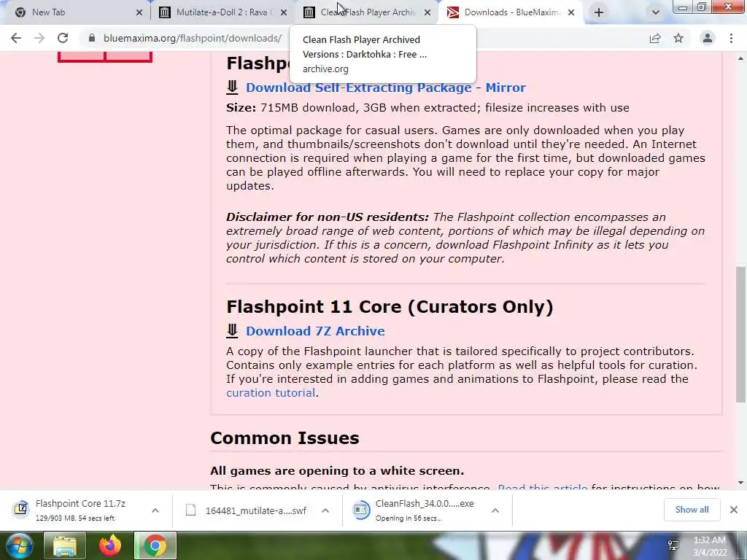Open the Mirror download link
Image resolution: width=747 pixels, height=560 pixels.
(506, 87)
